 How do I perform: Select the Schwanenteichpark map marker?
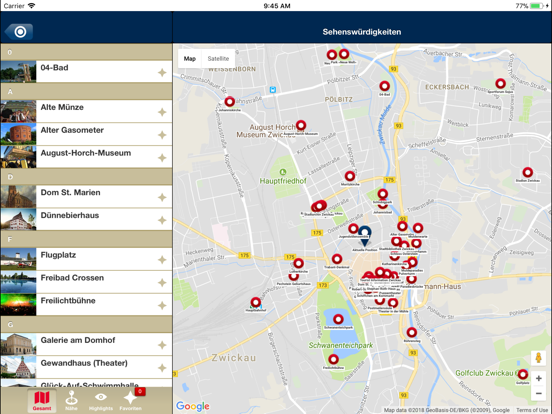click(x=338, y=319)
